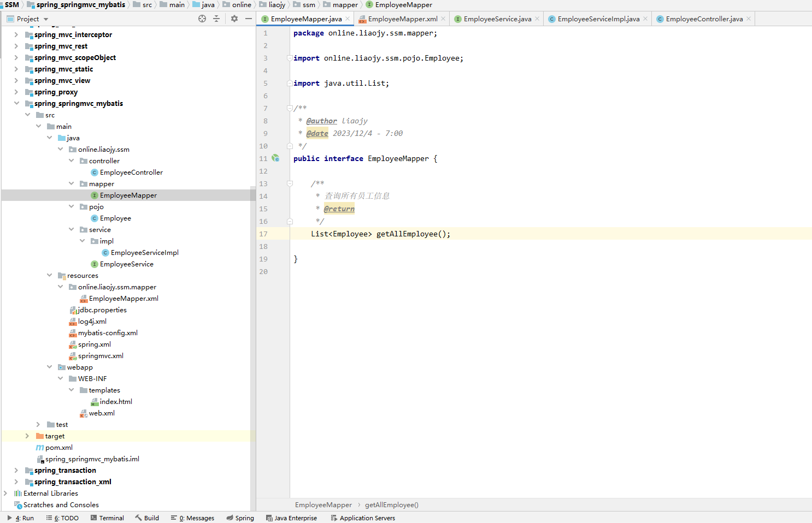812x523 pixels.
Task: Select Employee class in pojo package
Action: coord(115,218)
